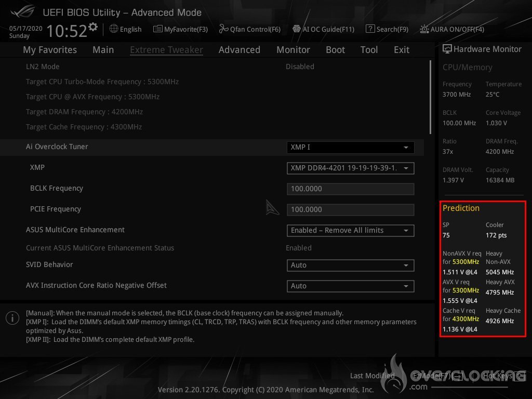Image resolution: width=532 pixels, height=399 pixels.
Task: Click the Heavy Cache 4926 MHz value
Action: tap(500, 321)
